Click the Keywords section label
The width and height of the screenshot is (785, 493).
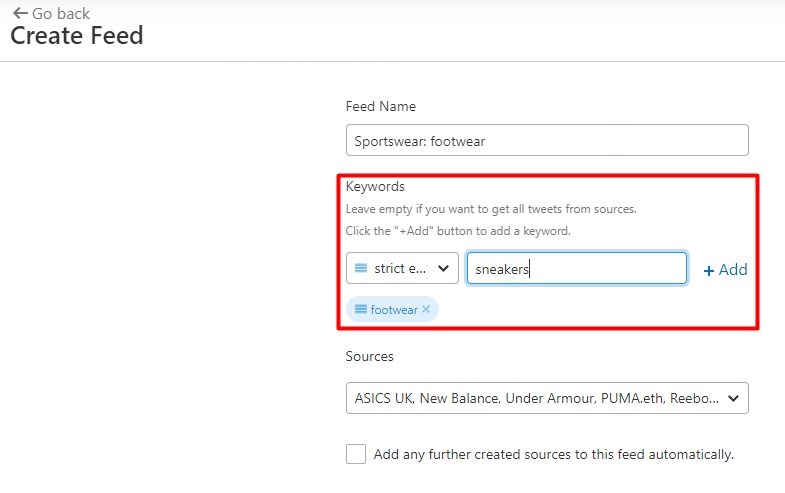coord(375,187)
